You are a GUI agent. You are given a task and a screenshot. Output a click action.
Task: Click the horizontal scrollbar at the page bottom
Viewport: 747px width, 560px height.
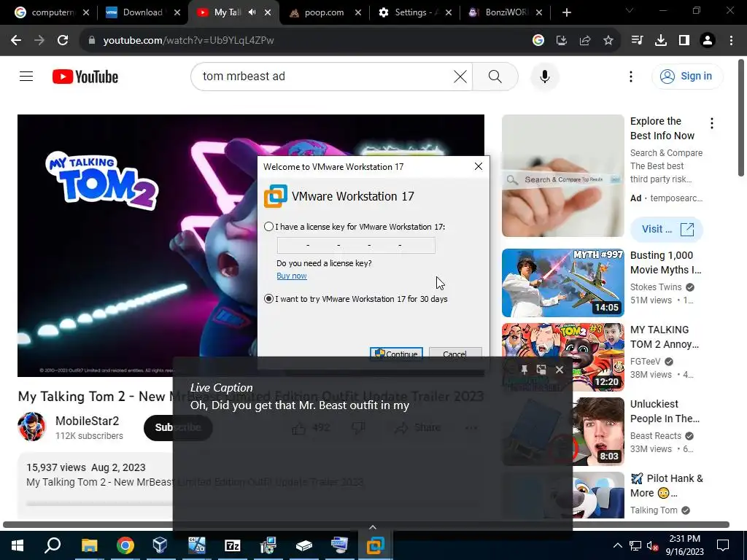[366, 525]
